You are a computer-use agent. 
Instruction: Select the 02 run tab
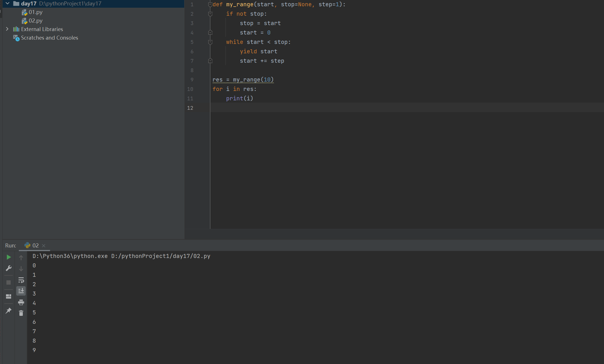tap(32, 245)
